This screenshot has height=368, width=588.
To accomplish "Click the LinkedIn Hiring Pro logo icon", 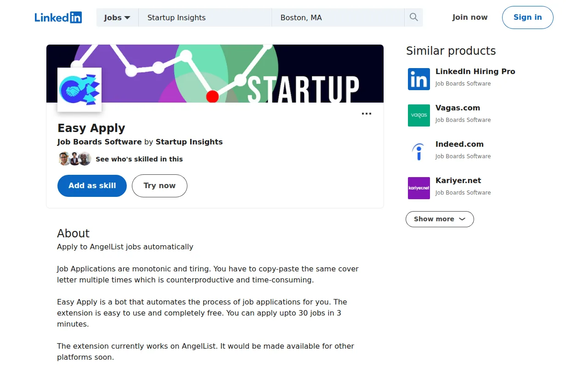I will (419, 79).
